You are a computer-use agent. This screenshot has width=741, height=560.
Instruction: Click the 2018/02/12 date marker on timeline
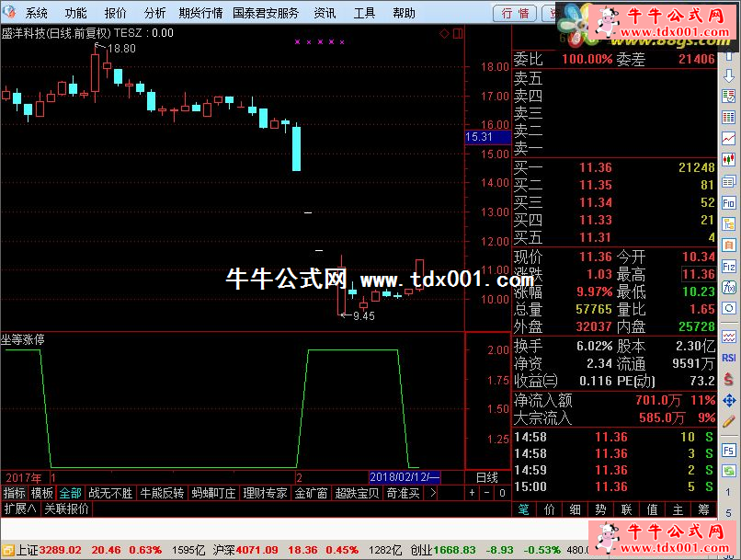[x=405, y=477]
